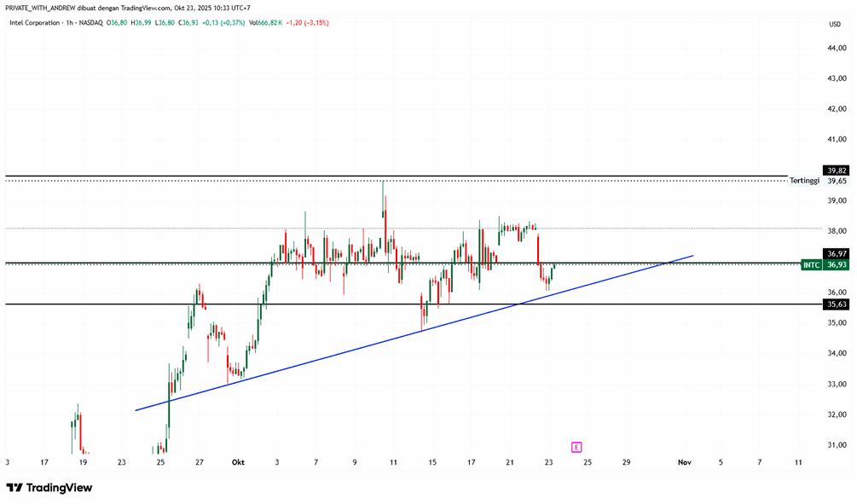Image resolution: width=857 pixels, height=504 pixels.
Task: Click the purple earnings E marker
Action: [576, 446]
